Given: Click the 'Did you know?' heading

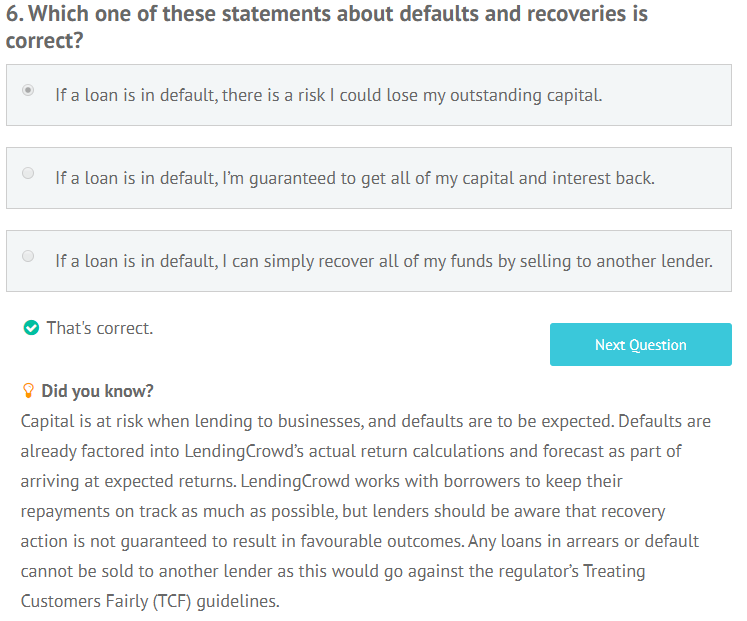Looking at the screenshot, I should [97, 391].
